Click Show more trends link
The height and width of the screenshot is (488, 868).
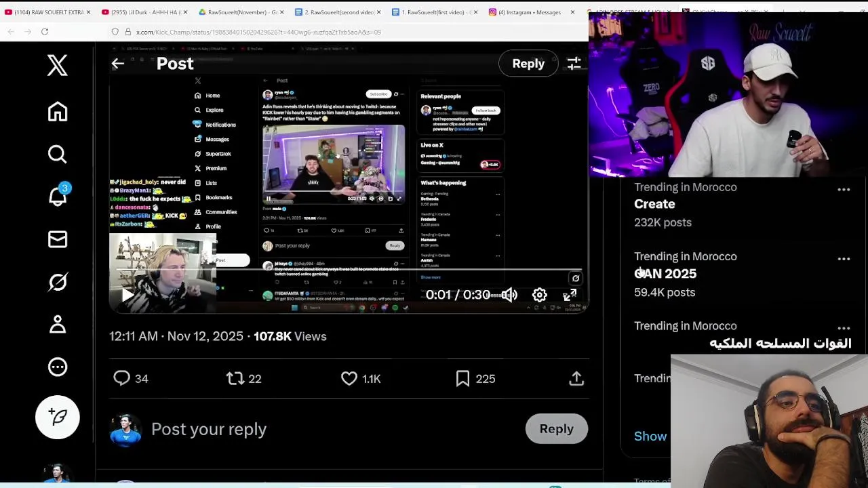(651, 436)
